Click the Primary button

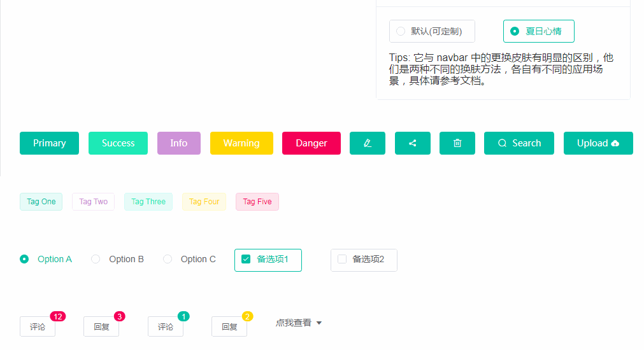tap(49, 143)
